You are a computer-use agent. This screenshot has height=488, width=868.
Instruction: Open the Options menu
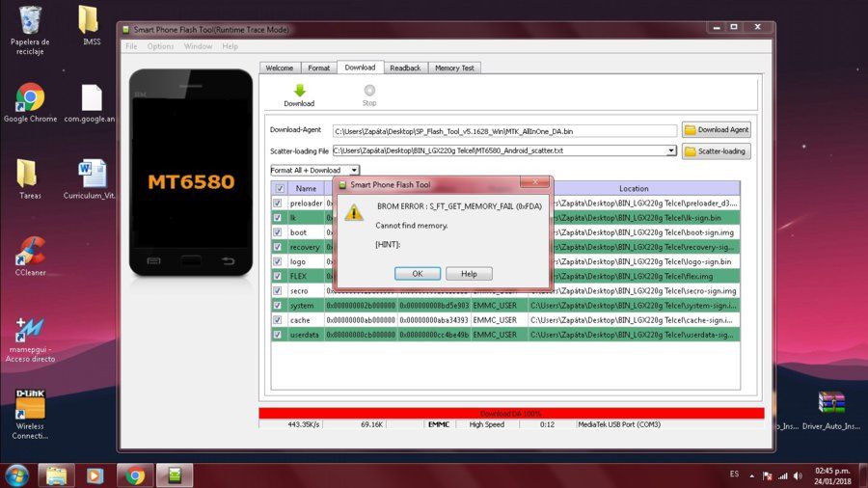160,46
